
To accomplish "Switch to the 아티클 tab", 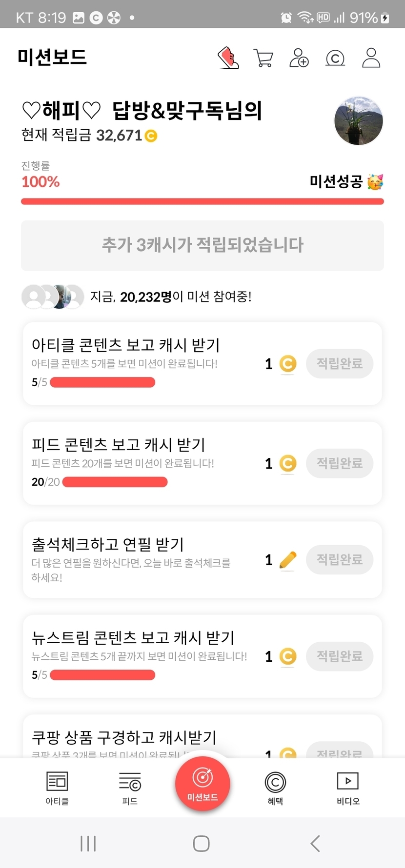I will [x=57, y=788].
